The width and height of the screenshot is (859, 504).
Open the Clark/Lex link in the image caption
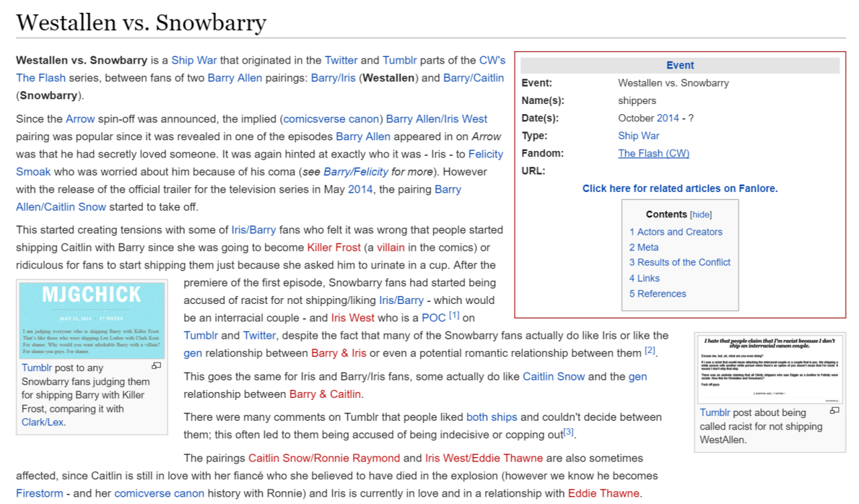point(42,422)
